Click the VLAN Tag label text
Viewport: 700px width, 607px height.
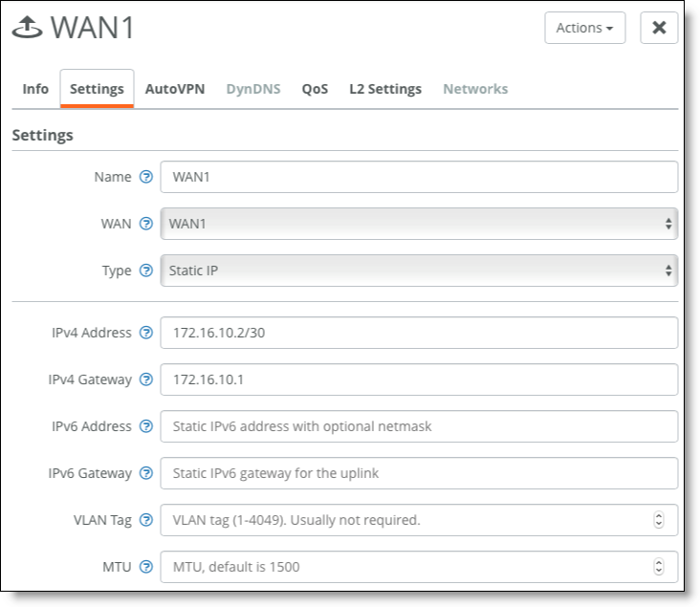pyautogui.click(x=102, y=520)
